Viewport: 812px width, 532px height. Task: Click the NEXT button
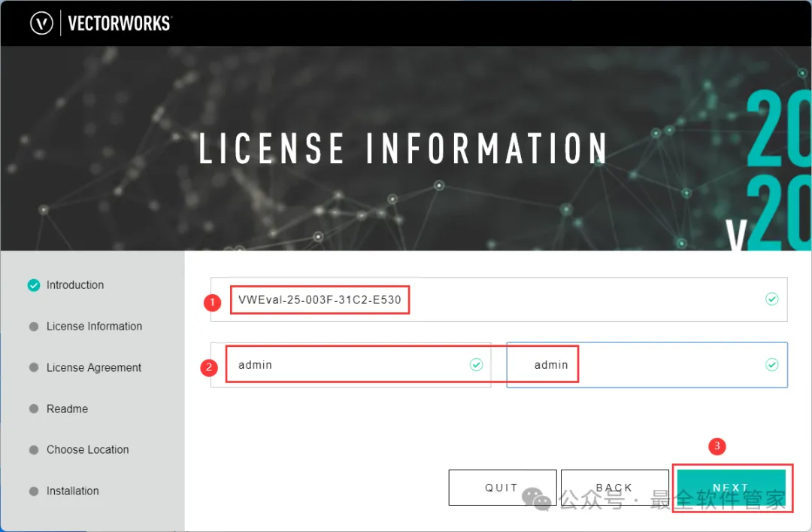click(x=731, y=488)
